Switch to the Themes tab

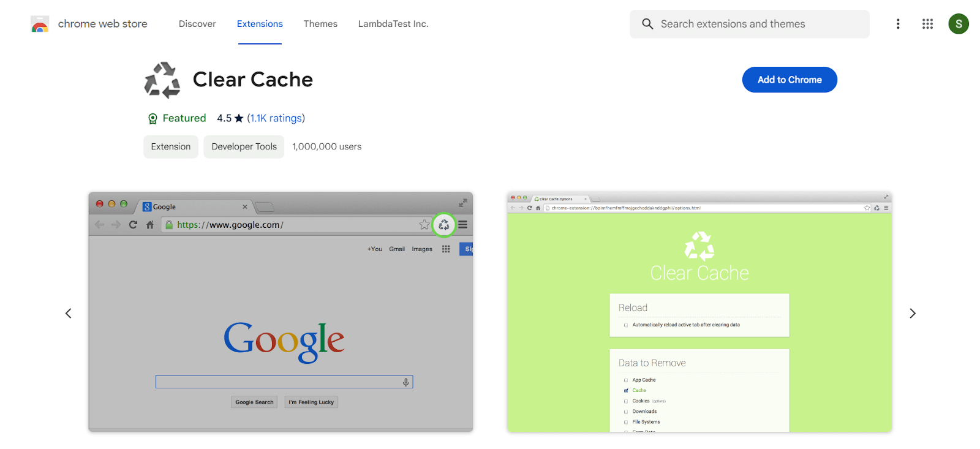[320, 24]
